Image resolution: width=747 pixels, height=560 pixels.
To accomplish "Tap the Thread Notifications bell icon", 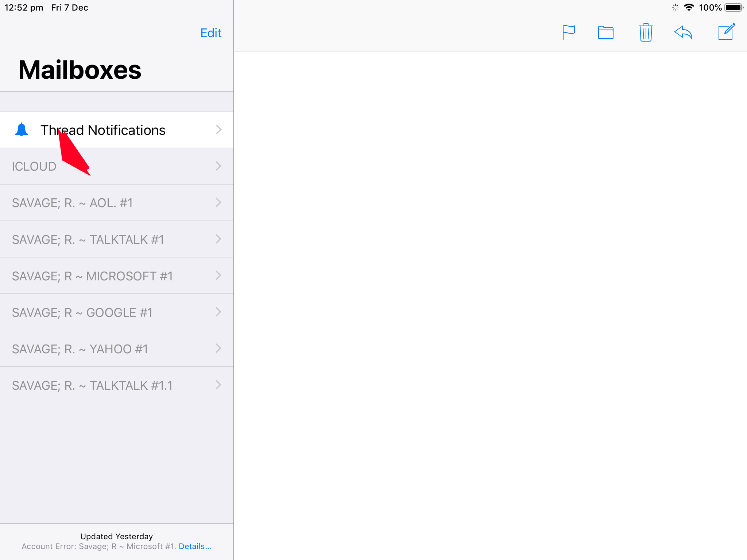I will 22,130.
